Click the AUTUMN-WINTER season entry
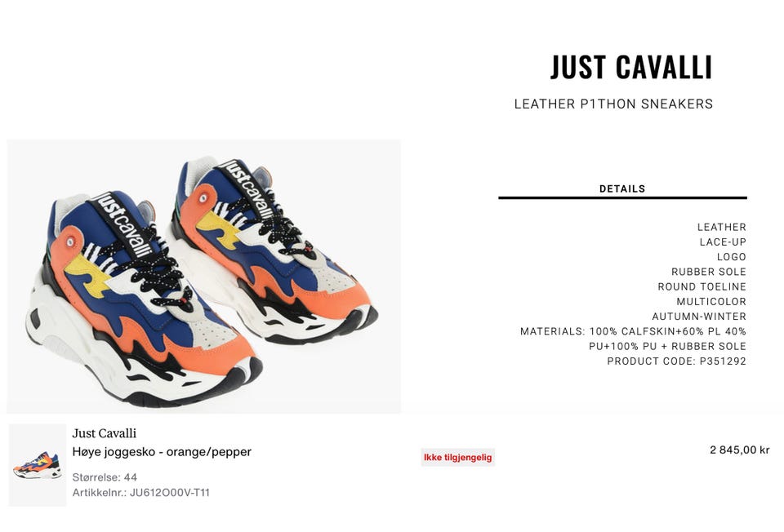 click(699, 317)
